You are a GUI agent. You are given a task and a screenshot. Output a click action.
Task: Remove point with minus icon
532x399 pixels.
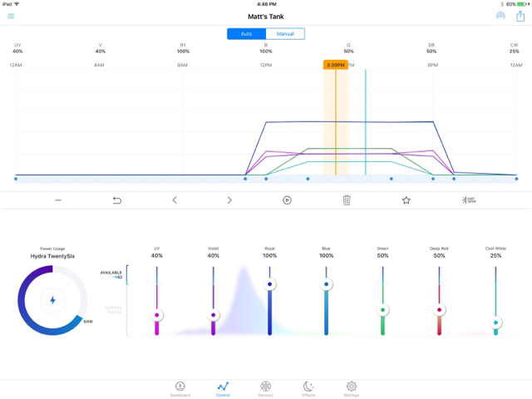click(58, 200)
